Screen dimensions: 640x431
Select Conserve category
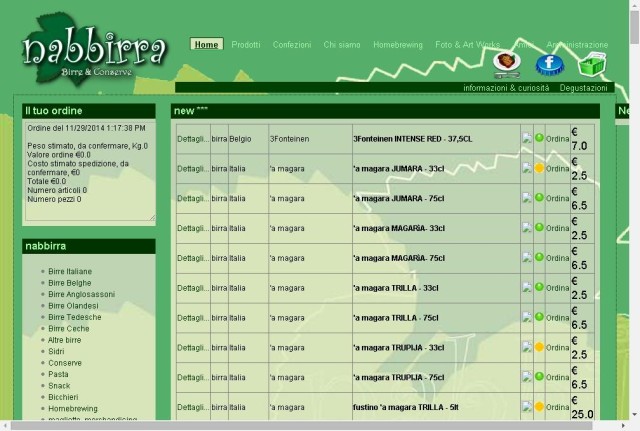(65, 363)
